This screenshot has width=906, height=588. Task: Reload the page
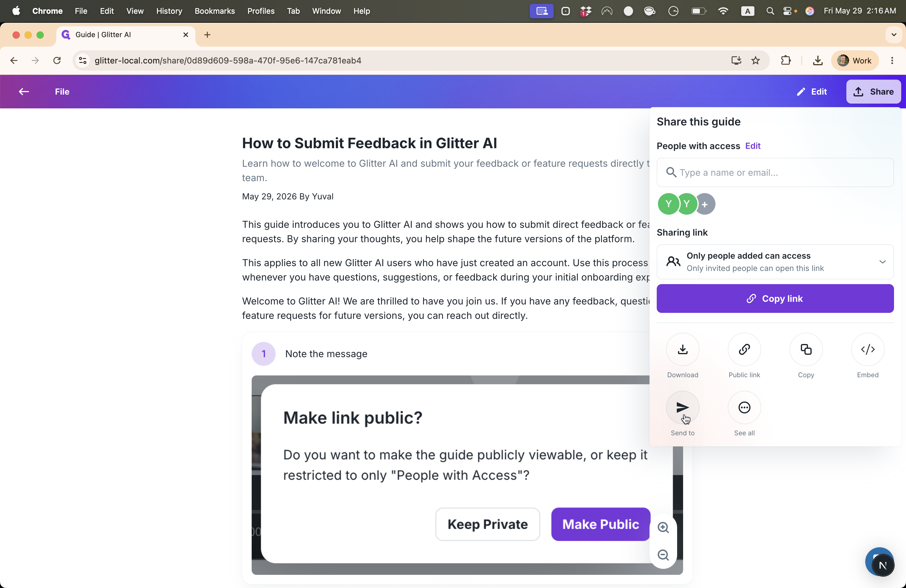coord(57,60)
